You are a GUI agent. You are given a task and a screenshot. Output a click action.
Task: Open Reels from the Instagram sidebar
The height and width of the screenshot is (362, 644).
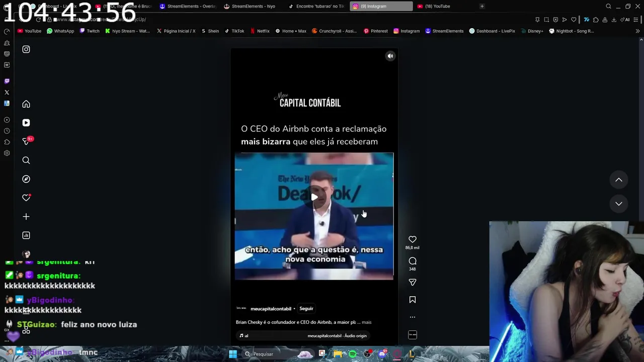(26, 123)
